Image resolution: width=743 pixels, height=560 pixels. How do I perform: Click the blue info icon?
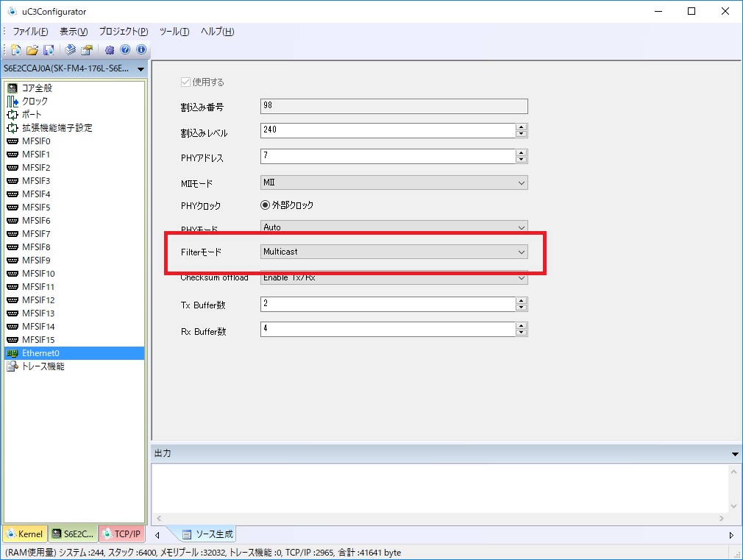pyautogui.click(x=141, y=50)
